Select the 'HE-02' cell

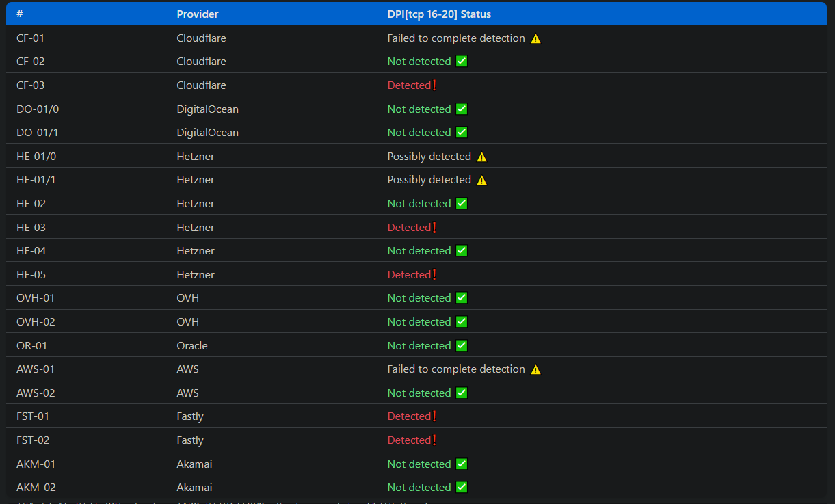pyautogui.click(x=31, y=203)
